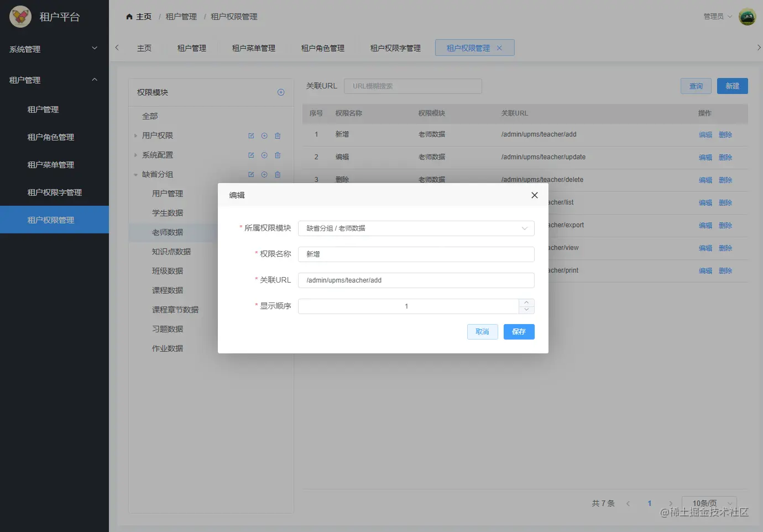Open the 10条/页 page size dropdown
Screen dimensions: 763x532
709,503
